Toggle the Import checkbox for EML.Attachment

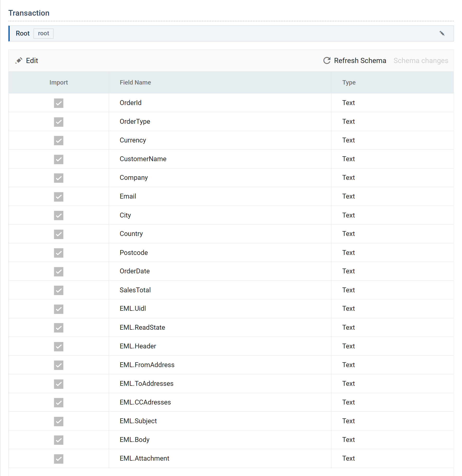coord(59,459)
